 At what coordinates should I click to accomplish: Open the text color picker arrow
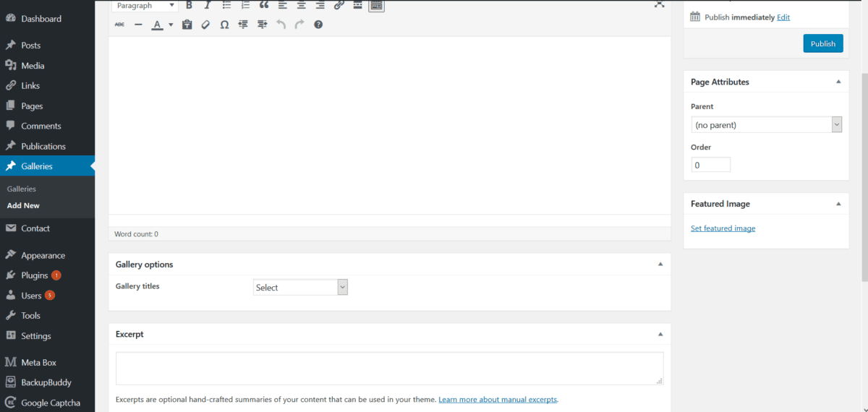coord(171,25)
